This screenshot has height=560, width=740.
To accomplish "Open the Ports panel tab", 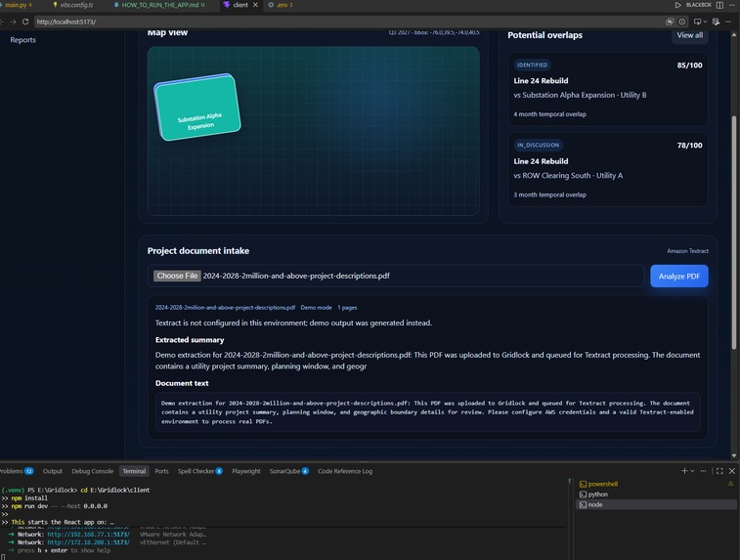I will (161, 471).
